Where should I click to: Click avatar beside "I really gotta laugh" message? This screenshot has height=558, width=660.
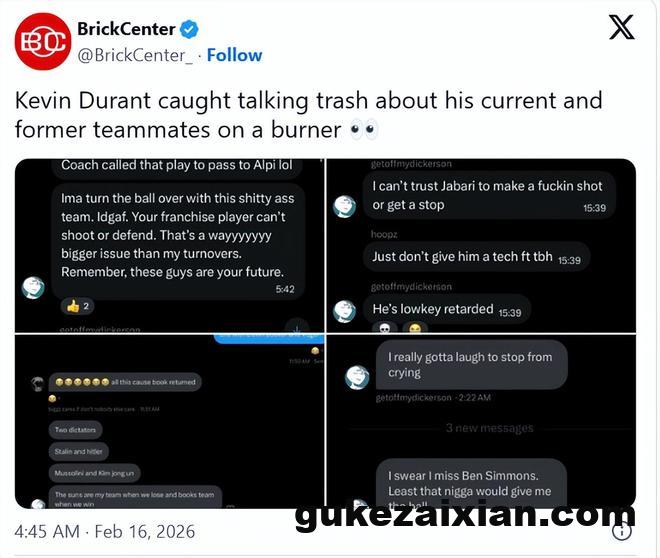pos(357,376)
